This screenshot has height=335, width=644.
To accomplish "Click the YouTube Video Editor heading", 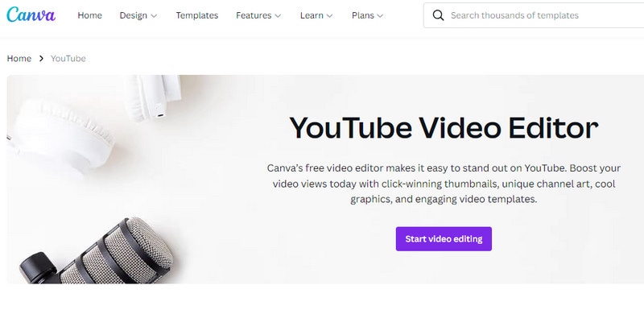I will 444,128.
